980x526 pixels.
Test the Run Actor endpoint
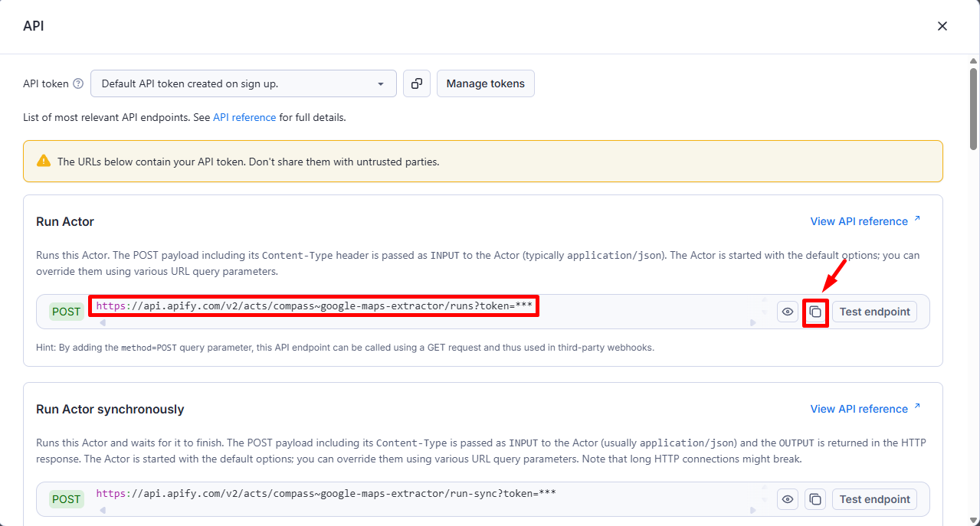tap(874, 312)
